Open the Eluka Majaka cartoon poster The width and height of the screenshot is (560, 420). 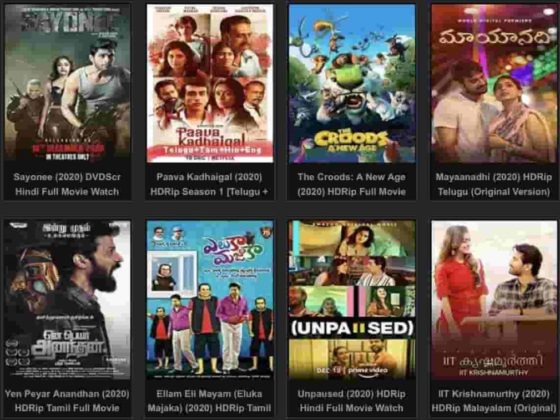tap(210, 299)
